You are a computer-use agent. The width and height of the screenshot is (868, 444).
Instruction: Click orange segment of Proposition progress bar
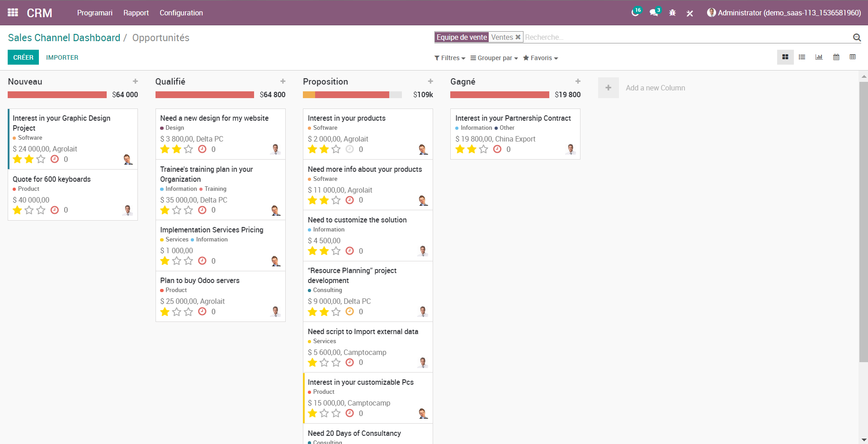pos(309,94)
